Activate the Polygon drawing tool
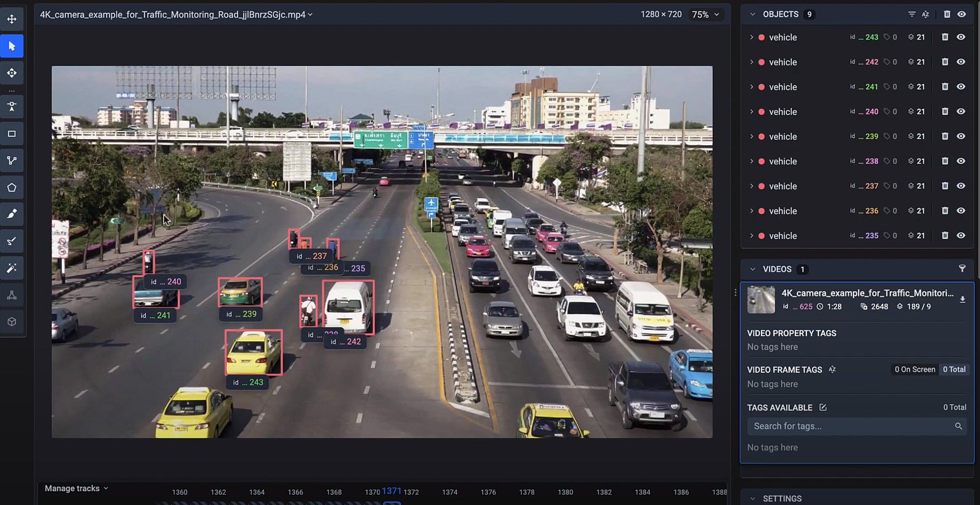The height and width of the screenshot is (505, 980). [12, 187]
